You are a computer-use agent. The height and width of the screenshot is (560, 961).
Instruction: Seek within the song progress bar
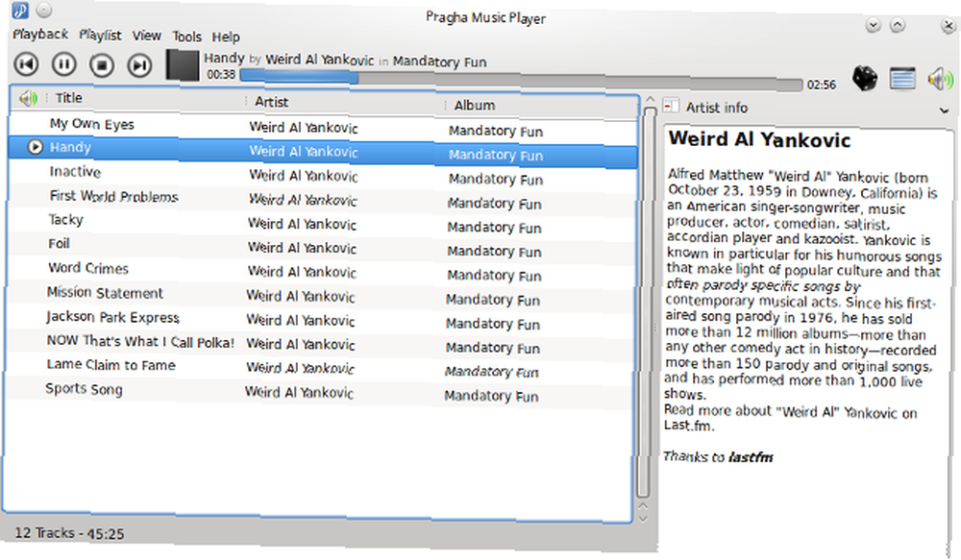[521, 81]
